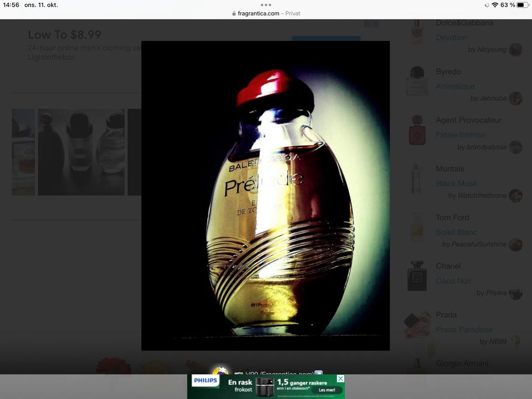The width and height of the screenshot is (532, 399).
Task: Tap the fragrantica.com address field
Action: coord(266,13)
